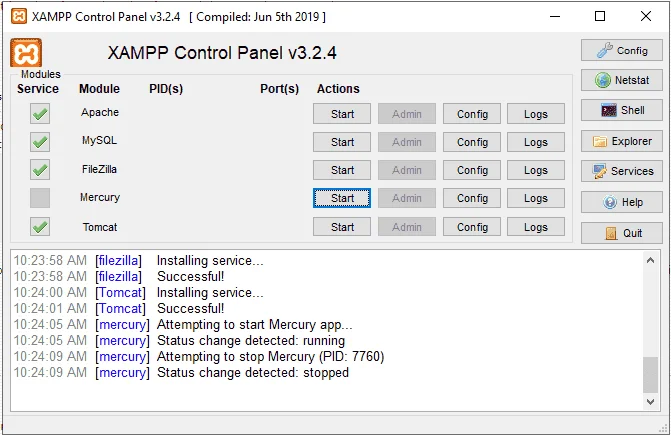Click the Mercury module name

(x=100, y=198)
